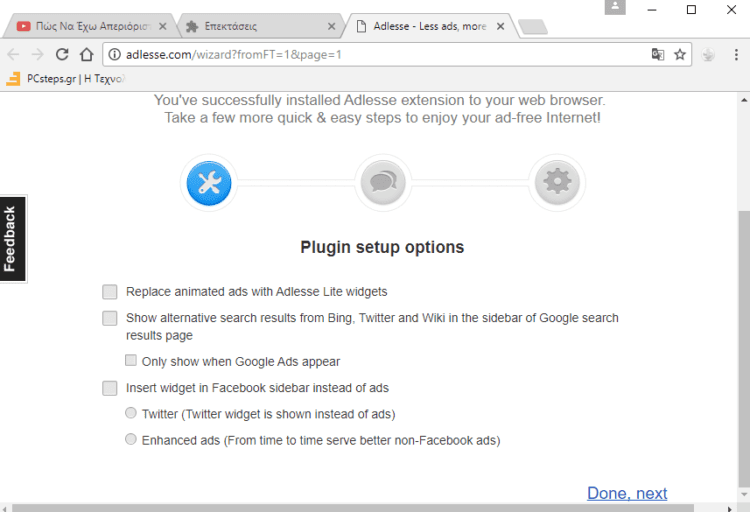Open the Feedback side button
750x512 pixels.
13,239
